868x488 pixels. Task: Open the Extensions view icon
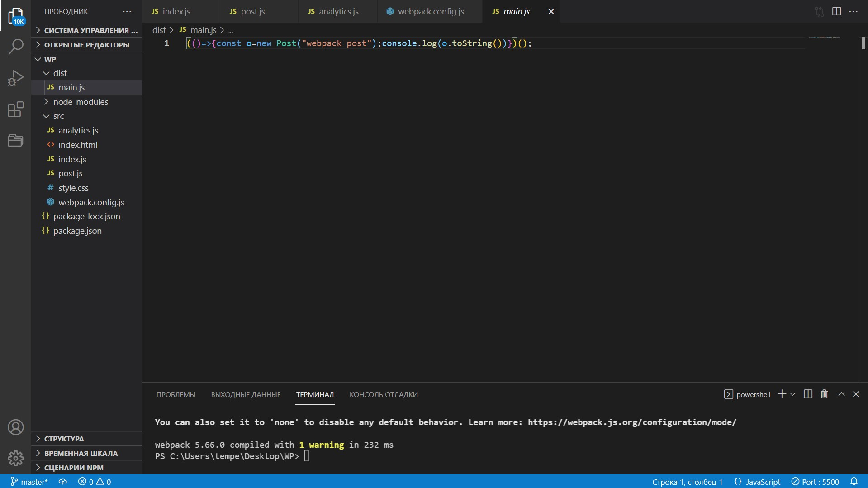[16, 109]
